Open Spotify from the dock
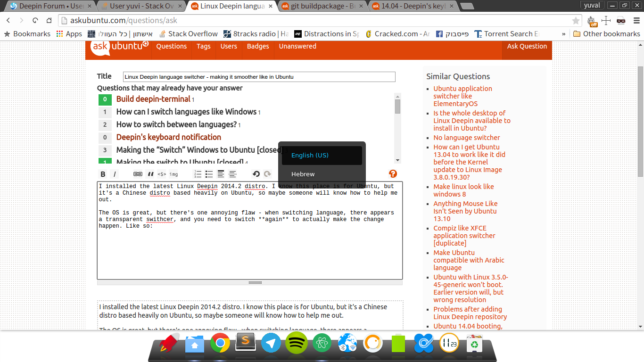The height and width of the screenshot is (362, 644). (297, 343)
